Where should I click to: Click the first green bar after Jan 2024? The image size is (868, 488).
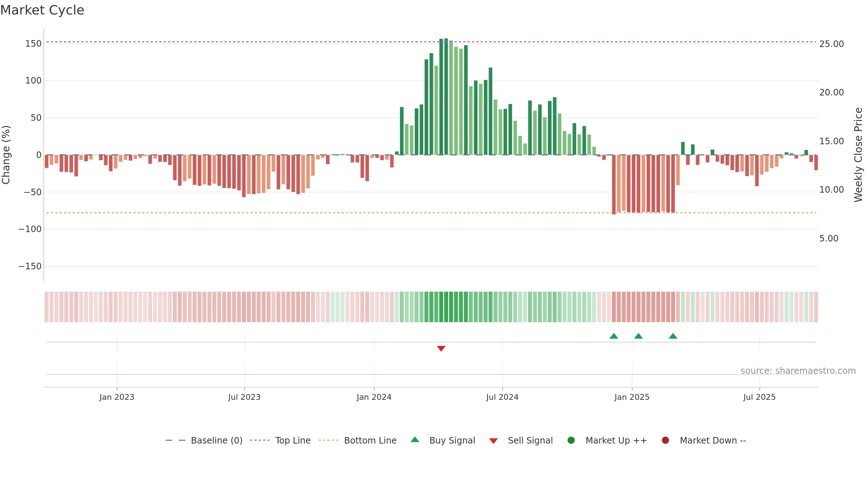click(397, 153)
